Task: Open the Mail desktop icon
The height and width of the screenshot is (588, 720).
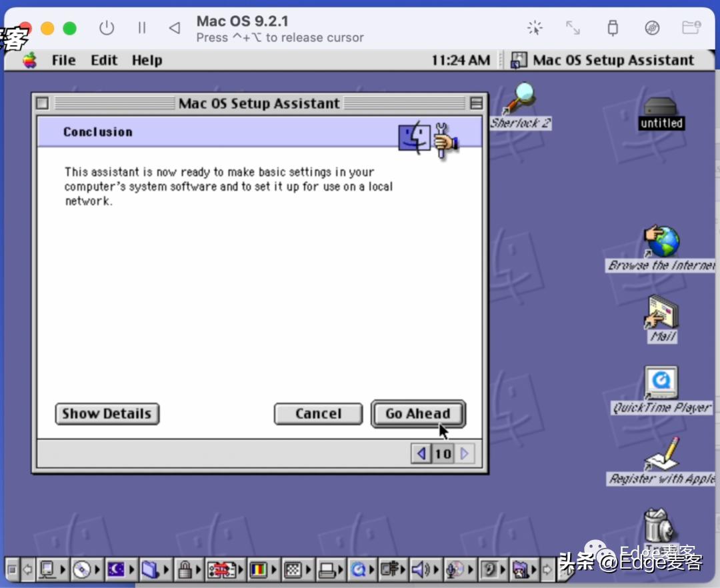Action: coord(662,312)
